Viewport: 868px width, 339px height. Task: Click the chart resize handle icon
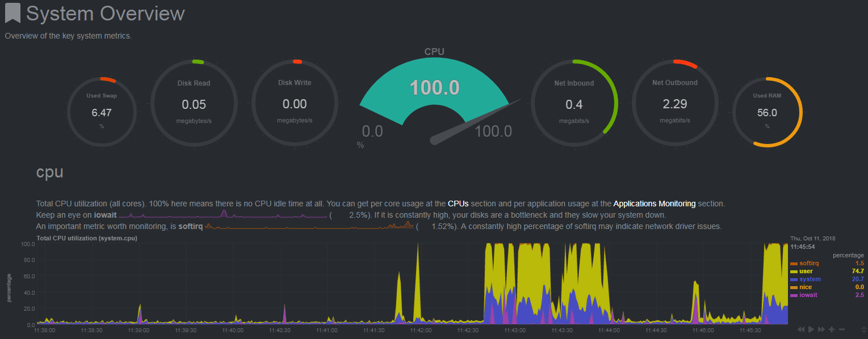[864, 329]
